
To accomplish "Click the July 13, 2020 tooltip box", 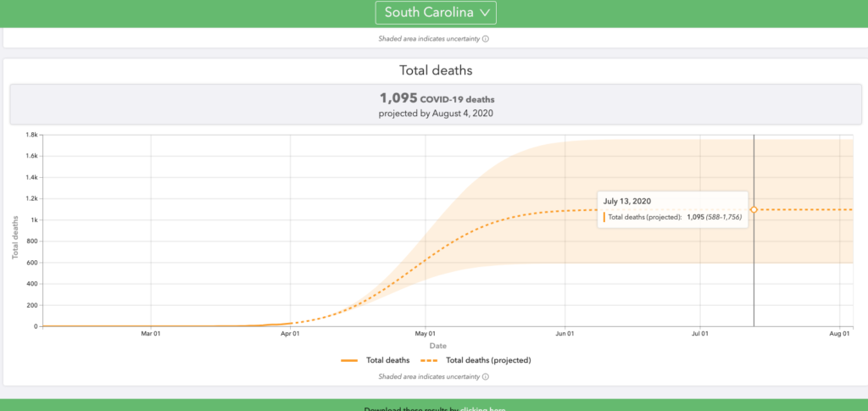I will [x=671, y=209].
